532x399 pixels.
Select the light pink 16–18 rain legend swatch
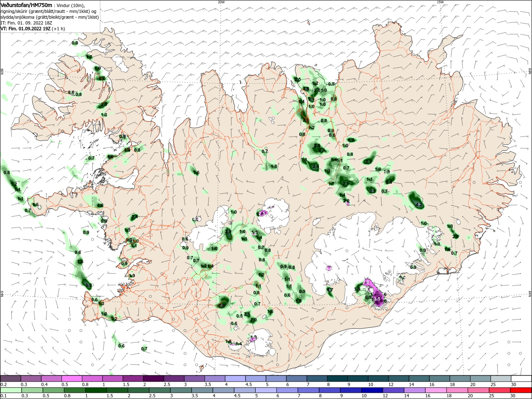point(436,390)
